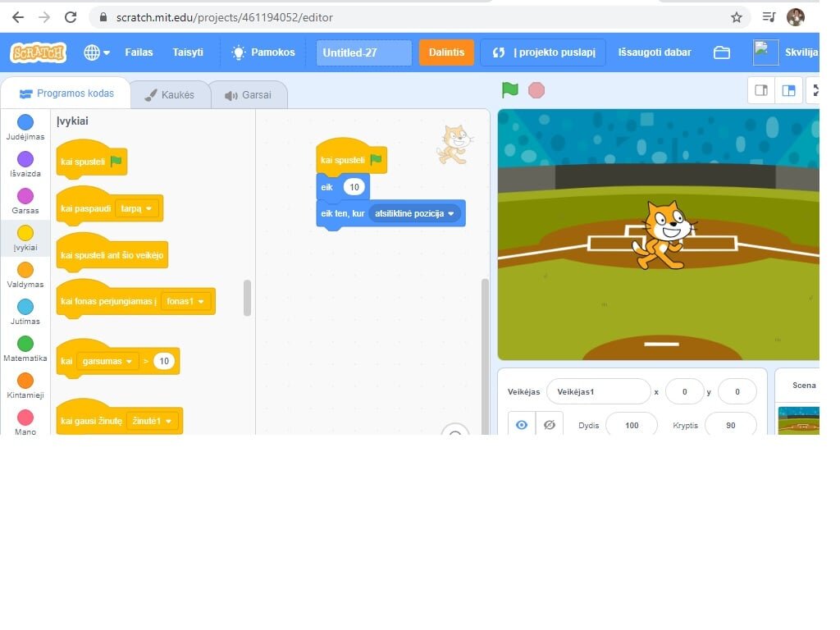Show the sprite with eye icon
The width and height of the screenshot is (840, 630).
(x=521, y=425)
